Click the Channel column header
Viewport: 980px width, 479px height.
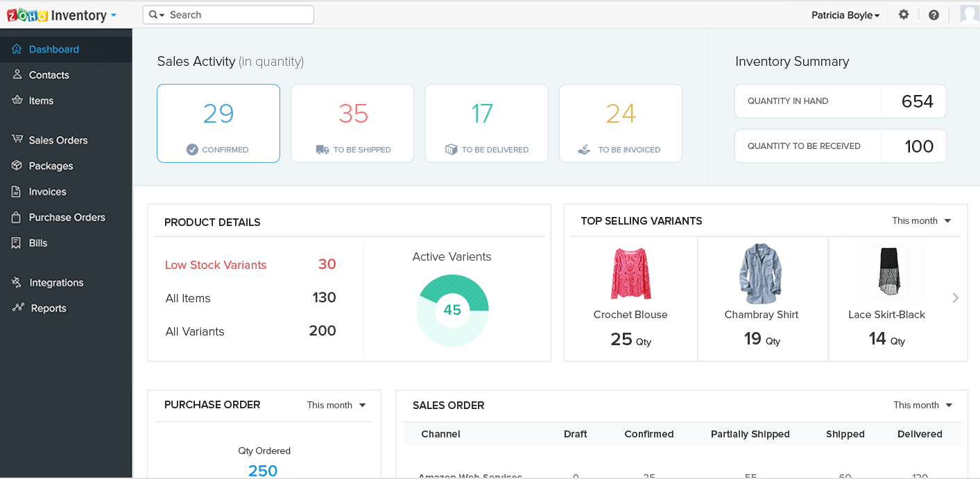440,434
